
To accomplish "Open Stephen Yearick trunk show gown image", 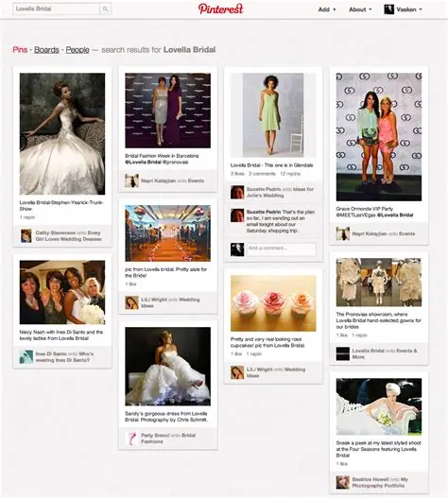I will tap(62, 133).
